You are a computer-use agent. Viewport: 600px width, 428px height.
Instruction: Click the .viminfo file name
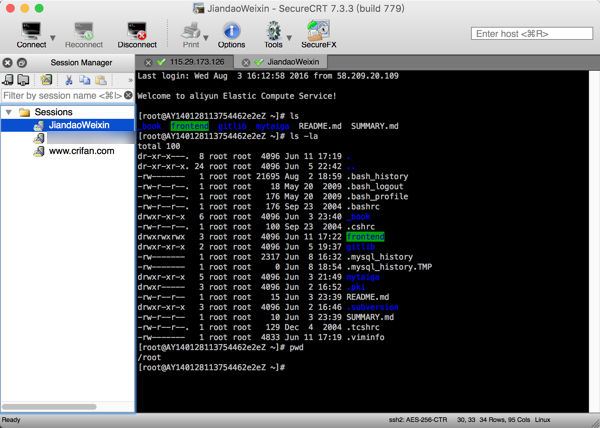coord(365,337)
